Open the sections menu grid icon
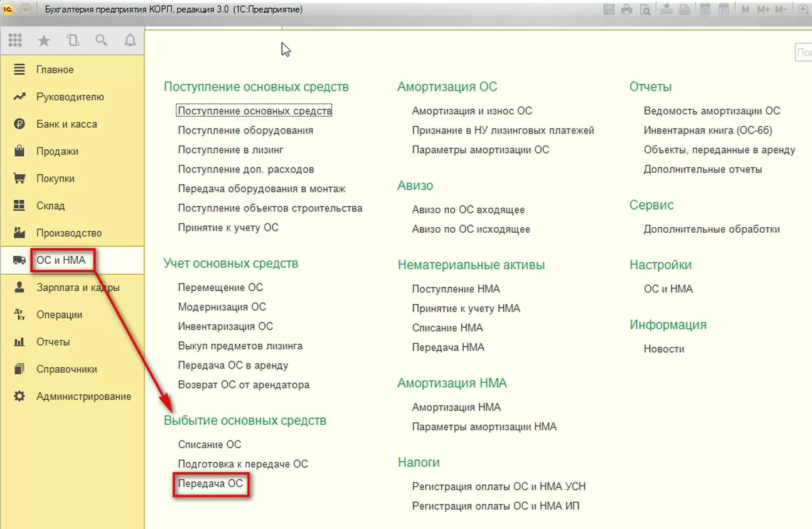 [x=15, y=41]
